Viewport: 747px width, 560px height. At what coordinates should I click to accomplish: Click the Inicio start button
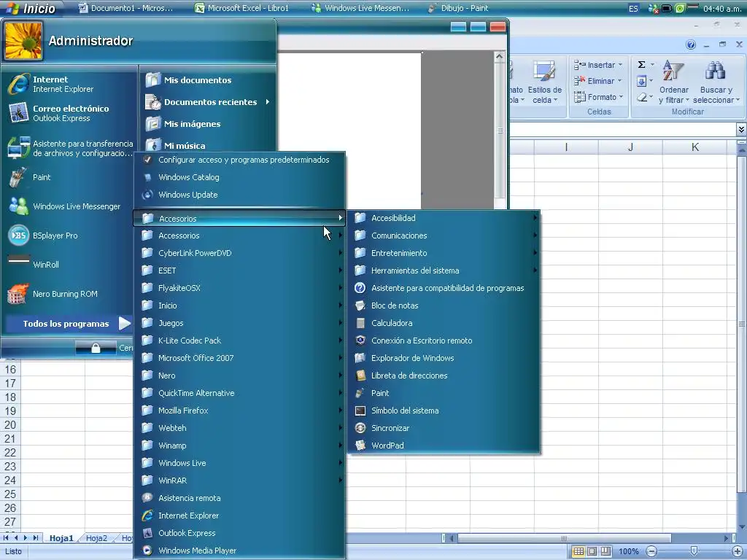click(31, 8)
